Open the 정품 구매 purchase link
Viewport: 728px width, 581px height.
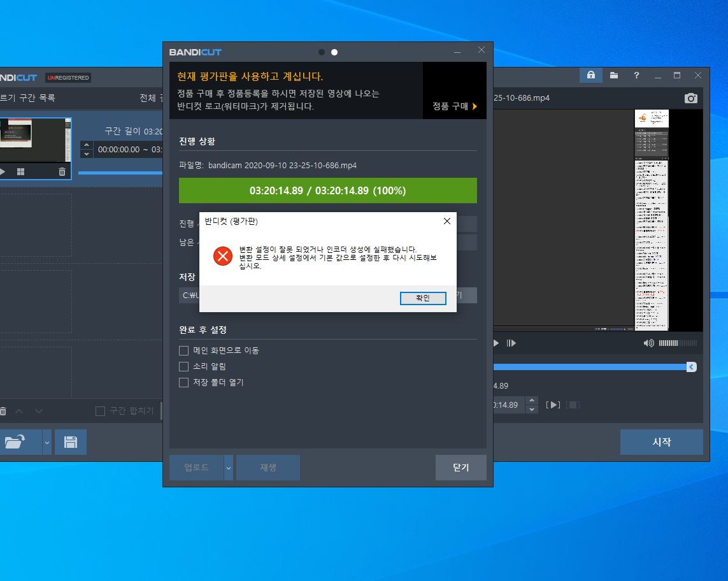click(x=455, y=106)
